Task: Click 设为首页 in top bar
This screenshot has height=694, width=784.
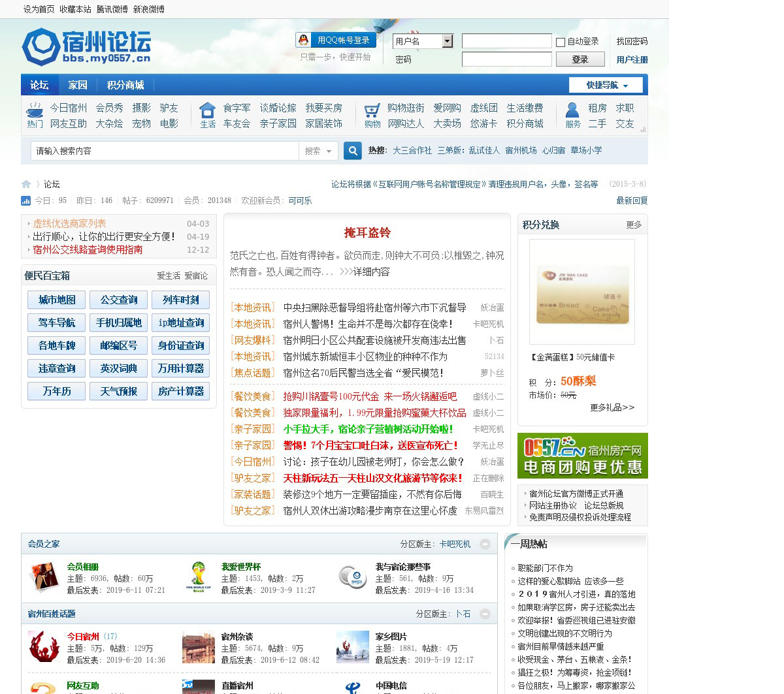Action: (x=39, y=9)
